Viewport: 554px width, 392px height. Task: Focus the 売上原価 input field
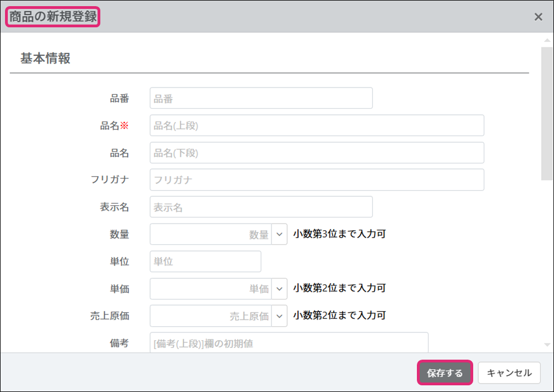pos(211,316)
